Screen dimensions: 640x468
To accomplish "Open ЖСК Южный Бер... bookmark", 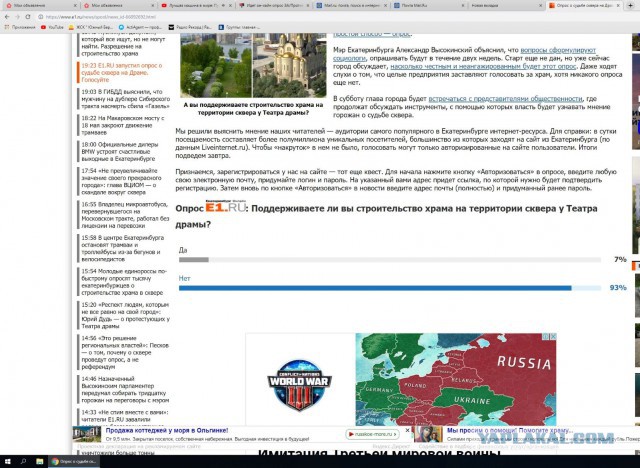I will click(91, 27).
